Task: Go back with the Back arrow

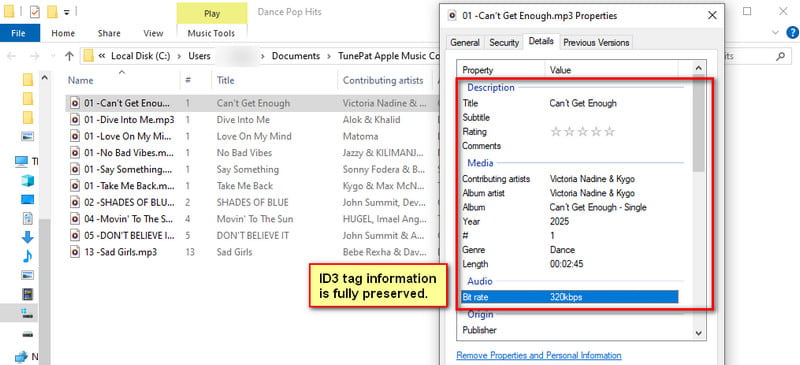Action: (11, 56)
